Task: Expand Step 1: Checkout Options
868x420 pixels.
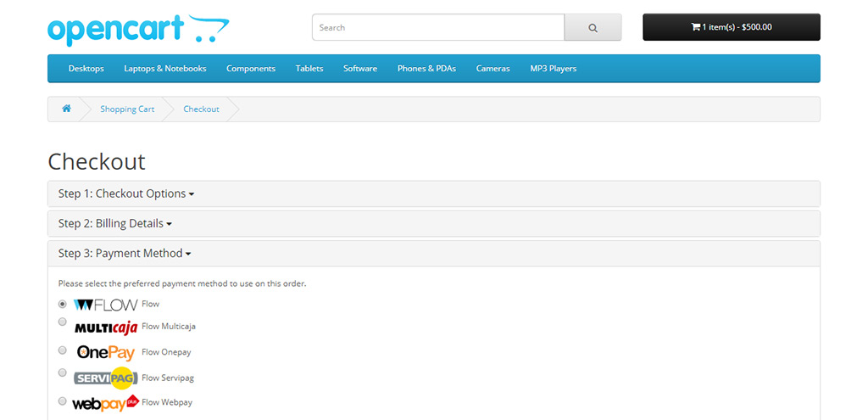Action: tap(126, 193)
